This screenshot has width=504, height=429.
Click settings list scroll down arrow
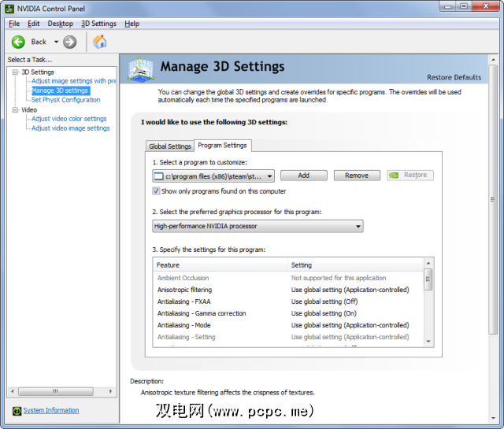point(428,342)
